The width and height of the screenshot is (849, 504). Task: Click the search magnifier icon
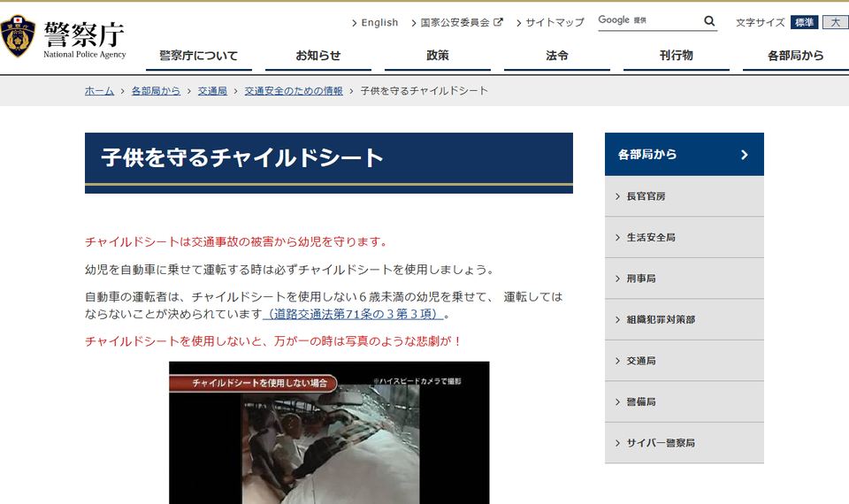click(709, 21)
